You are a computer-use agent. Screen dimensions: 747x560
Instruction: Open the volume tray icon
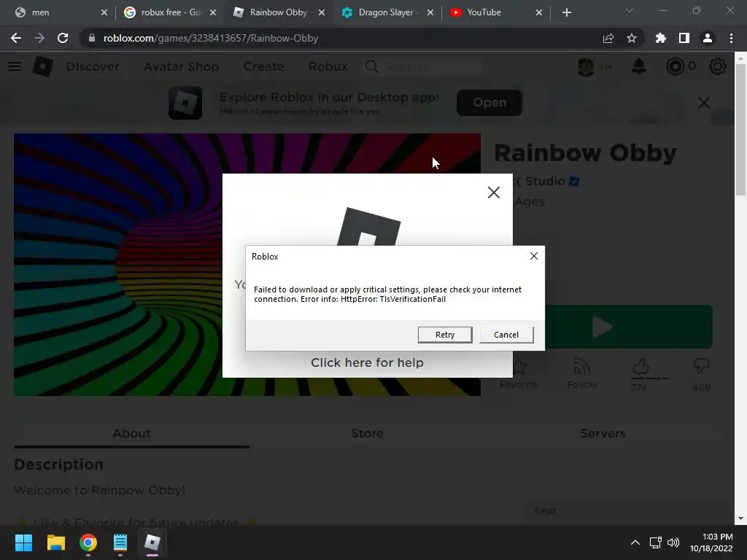[673, 542]
